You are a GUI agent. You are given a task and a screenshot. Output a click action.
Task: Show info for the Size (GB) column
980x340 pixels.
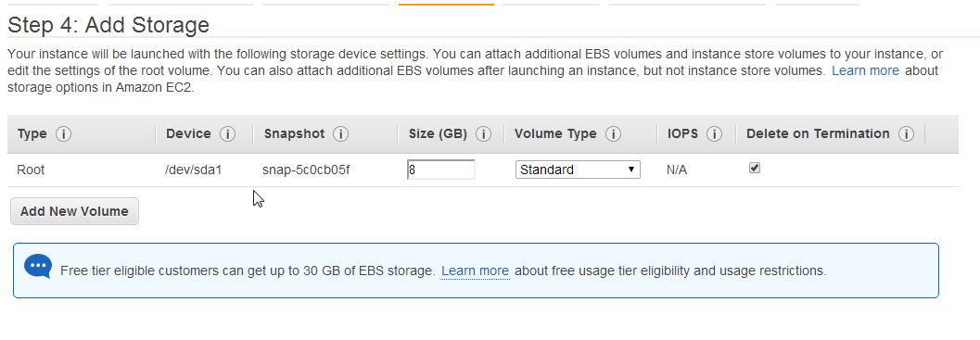point(483,133)
